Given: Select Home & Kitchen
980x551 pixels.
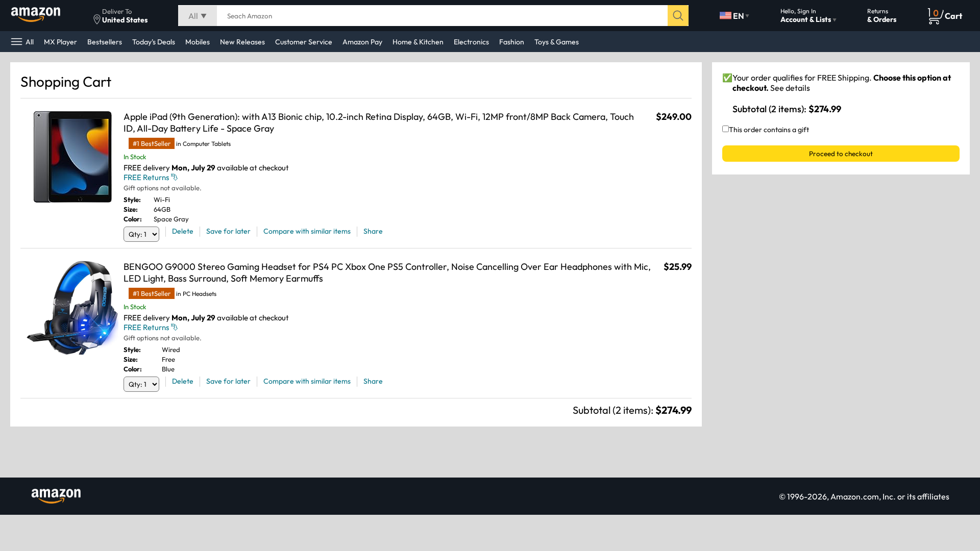Looking at the screenshot, I should (x=418, y=42).
